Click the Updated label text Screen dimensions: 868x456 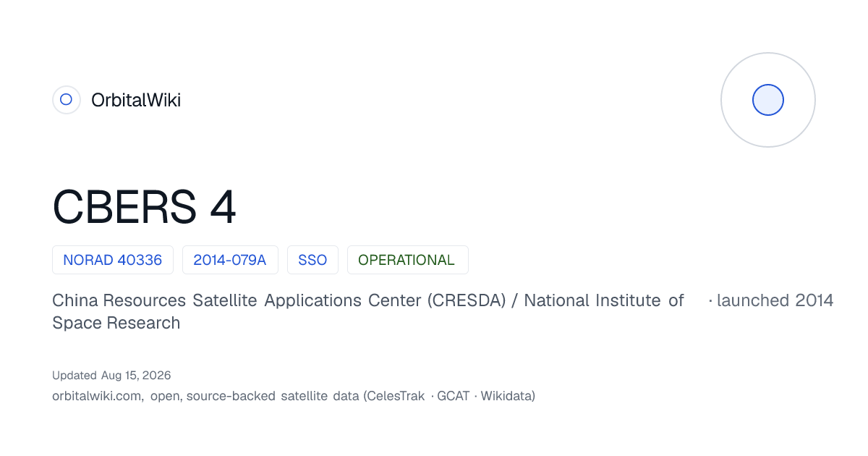(x=75, y=376)
